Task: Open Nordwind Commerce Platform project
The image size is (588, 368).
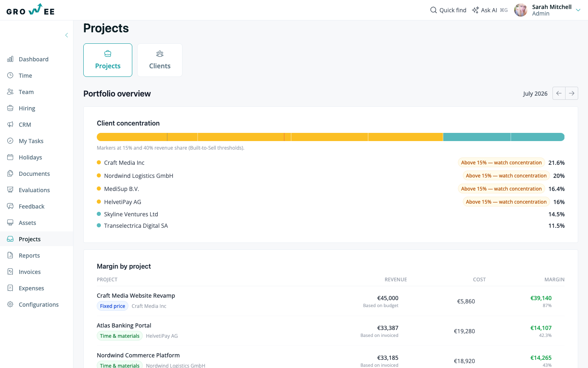Action: pyautogui.click(x=138, y=355)
